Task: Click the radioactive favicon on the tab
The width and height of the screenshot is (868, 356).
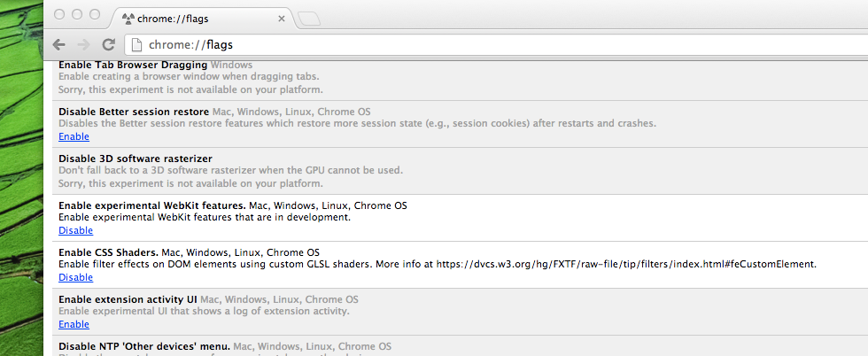Action: pos(127,18)
